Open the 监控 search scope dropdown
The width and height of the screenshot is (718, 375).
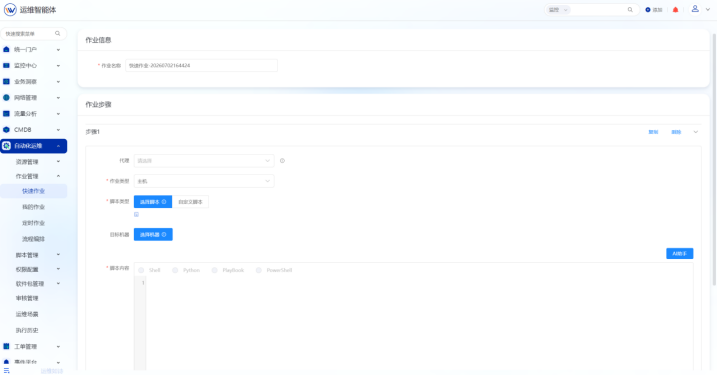point(558,10)
